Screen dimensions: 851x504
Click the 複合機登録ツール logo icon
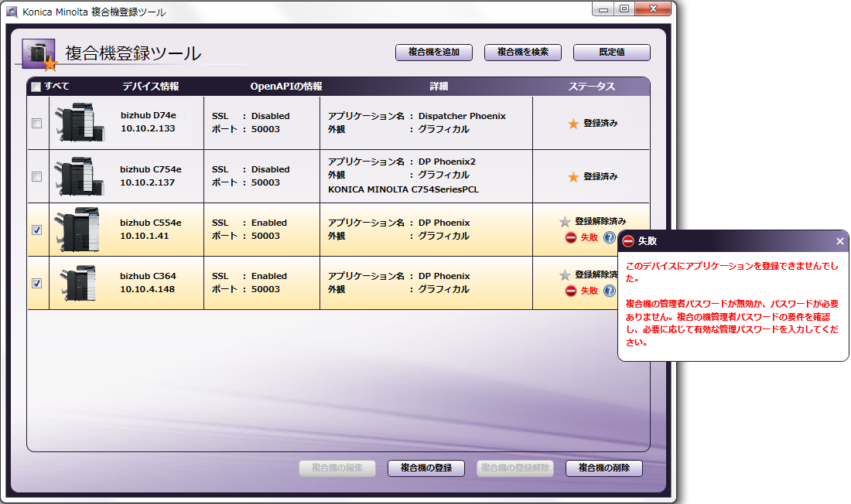pos(39,55)
